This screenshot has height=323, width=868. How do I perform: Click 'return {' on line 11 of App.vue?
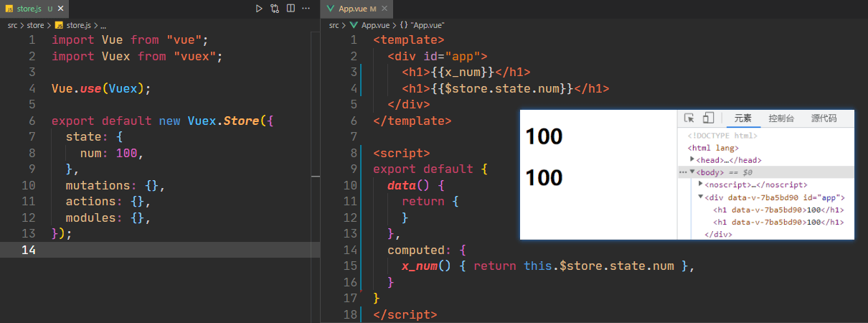point(430,202)
